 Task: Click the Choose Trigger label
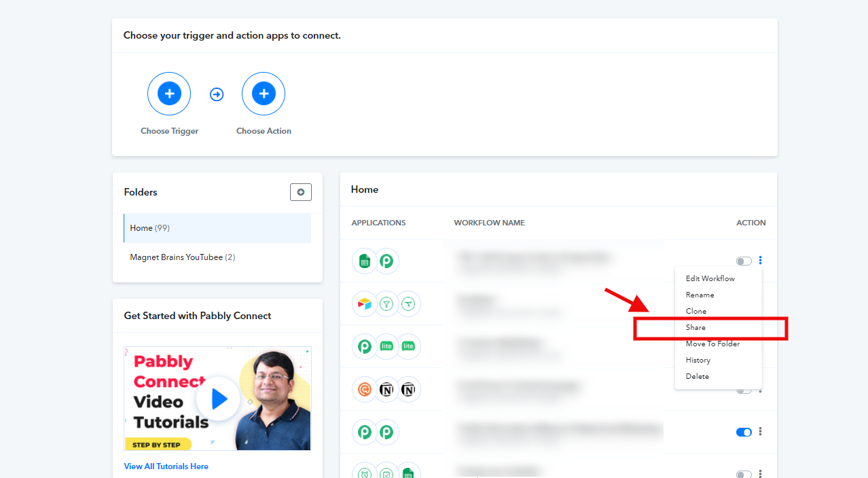coord(169,131)
